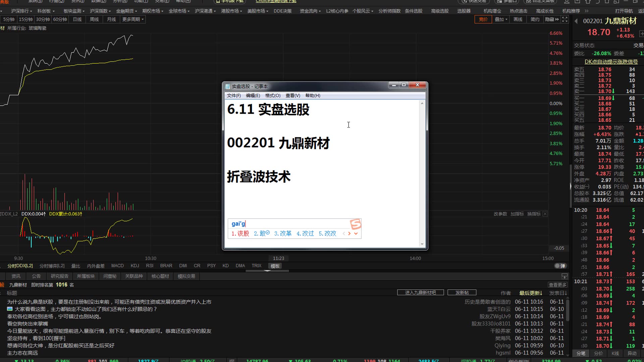Open Notepad 文件(F) menu
Image resolution: width=644 pixels, height=362 pixels.
234,96
